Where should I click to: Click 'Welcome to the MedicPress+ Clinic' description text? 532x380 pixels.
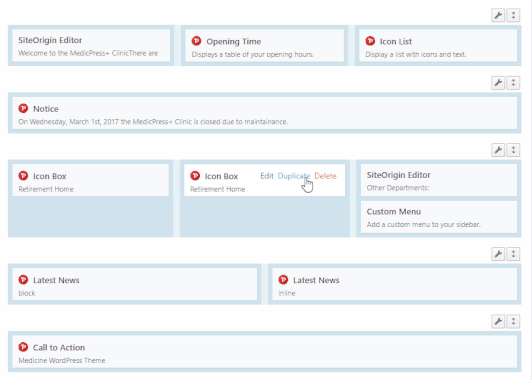[x=88, y=53]
